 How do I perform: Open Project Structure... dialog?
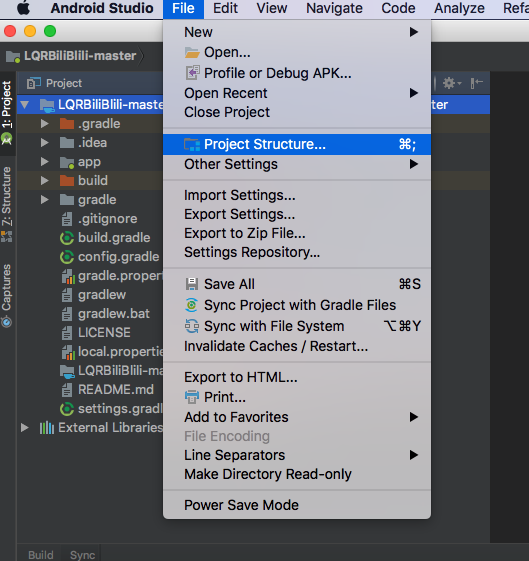click(297, 144)
